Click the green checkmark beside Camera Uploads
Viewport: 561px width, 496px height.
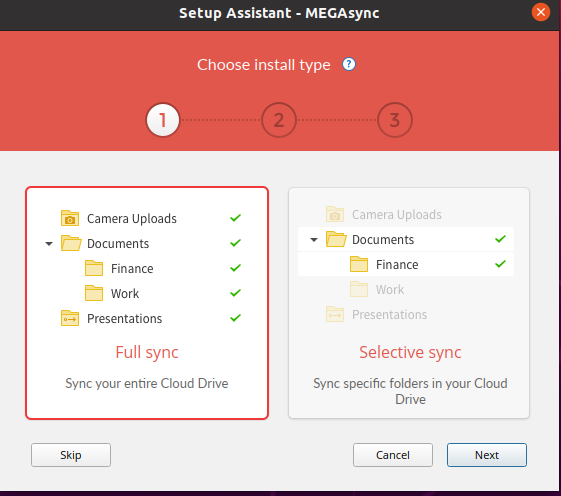[x=235, y=218]
